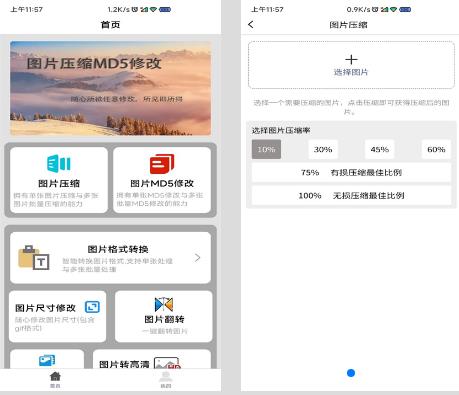Tap the 图片压缩MD5修改 banner image

click(110, 88)
